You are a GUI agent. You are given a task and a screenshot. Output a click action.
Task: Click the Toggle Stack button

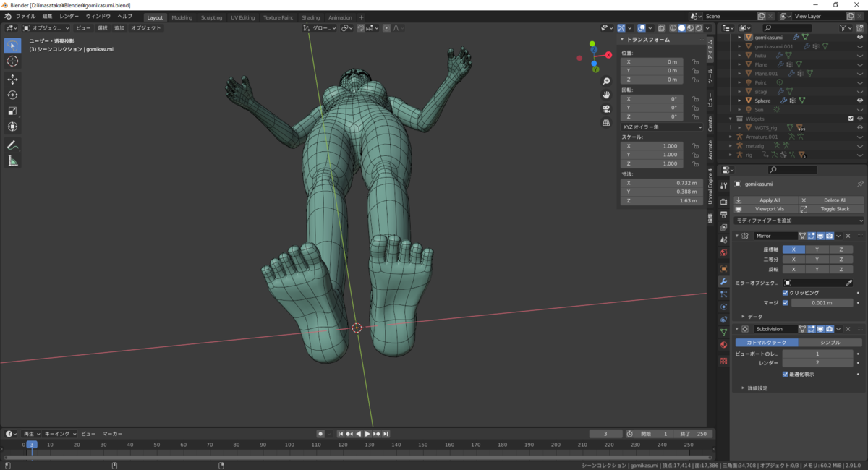(x=832, y=209)
